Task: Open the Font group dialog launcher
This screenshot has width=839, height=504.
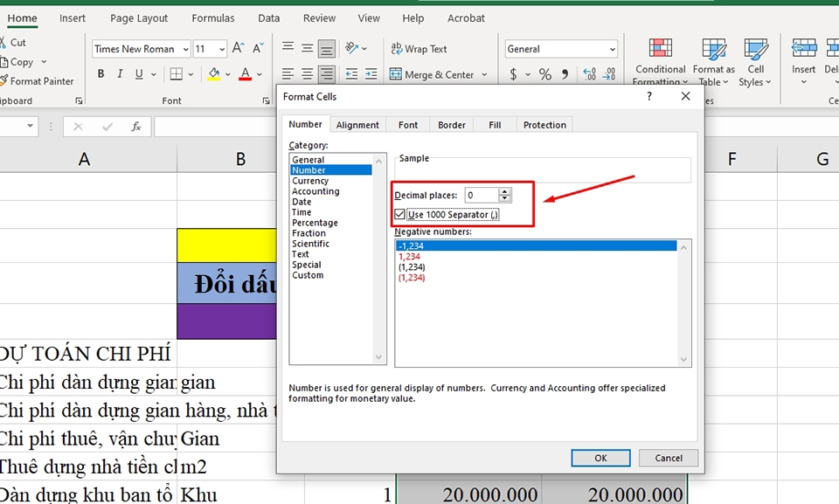Action: (266, 100)
